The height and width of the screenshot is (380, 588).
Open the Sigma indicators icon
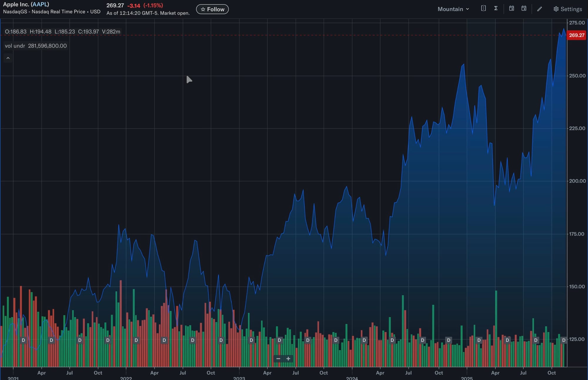496,9
